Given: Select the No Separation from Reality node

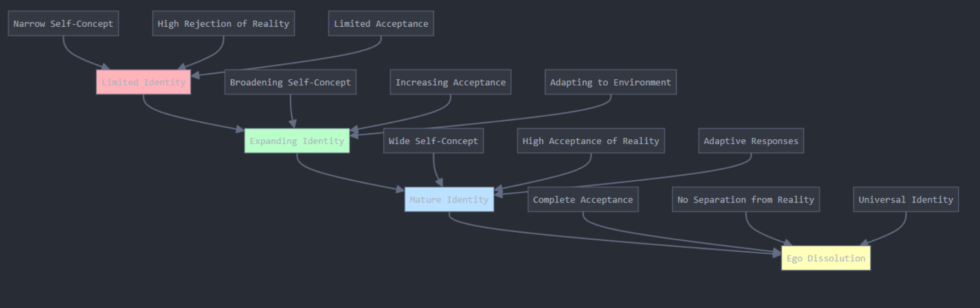Looking at the screenshot, I should (746, 199).
